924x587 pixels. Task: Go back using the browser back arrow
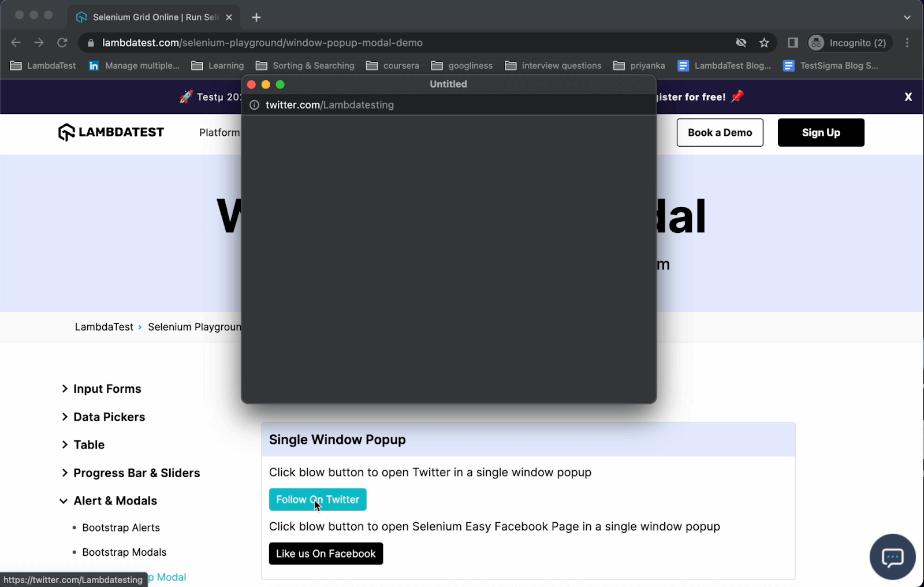pyautogui.click(x=16, y=43)
